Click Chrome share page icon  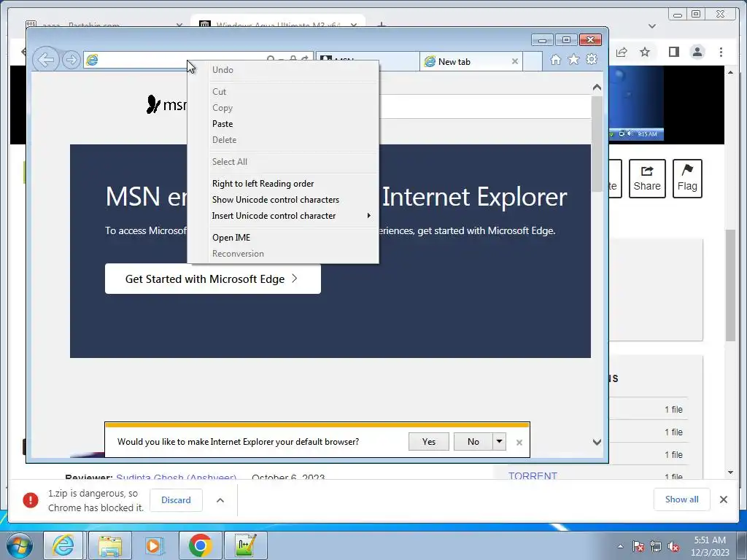point(622,52)
